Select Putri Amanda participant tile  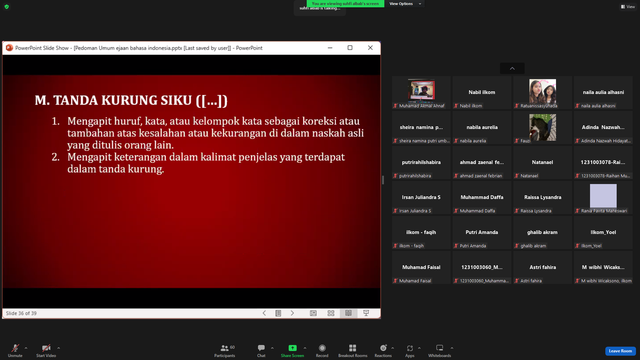click(x=482, y=233)
